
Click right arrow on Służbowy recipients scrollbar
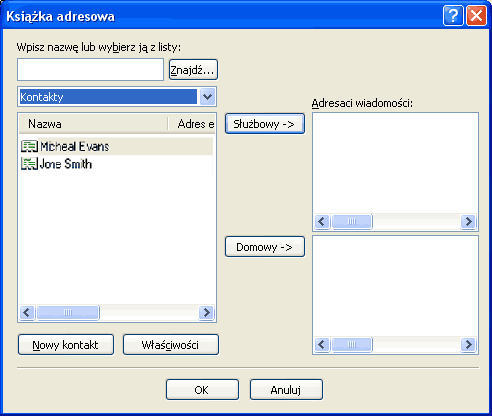pos(468,221)
